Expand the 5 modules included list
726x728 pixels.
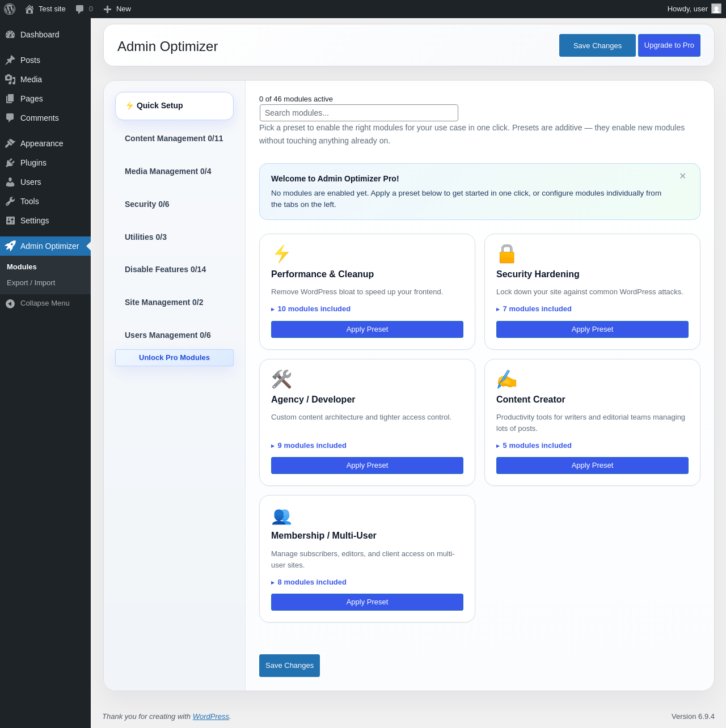click(x=534, y=446)
